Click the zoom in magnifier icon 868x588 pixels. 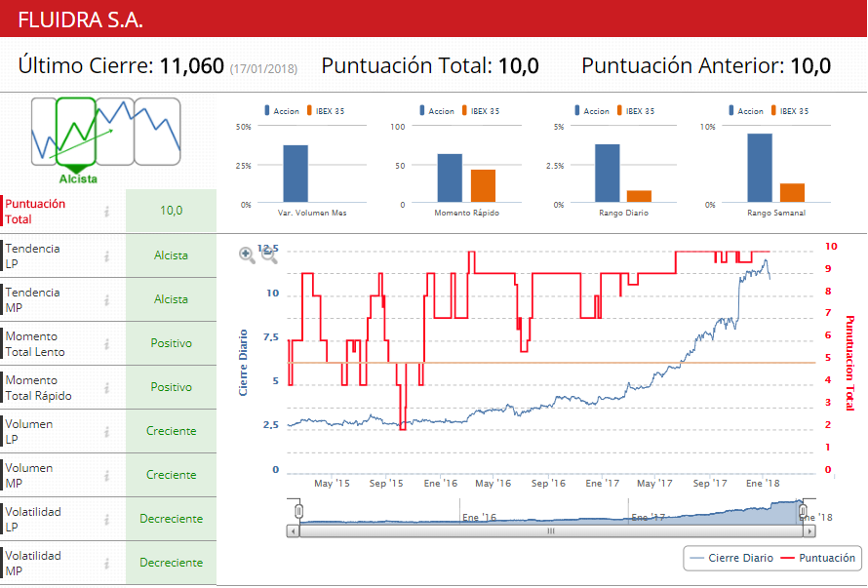247,255
